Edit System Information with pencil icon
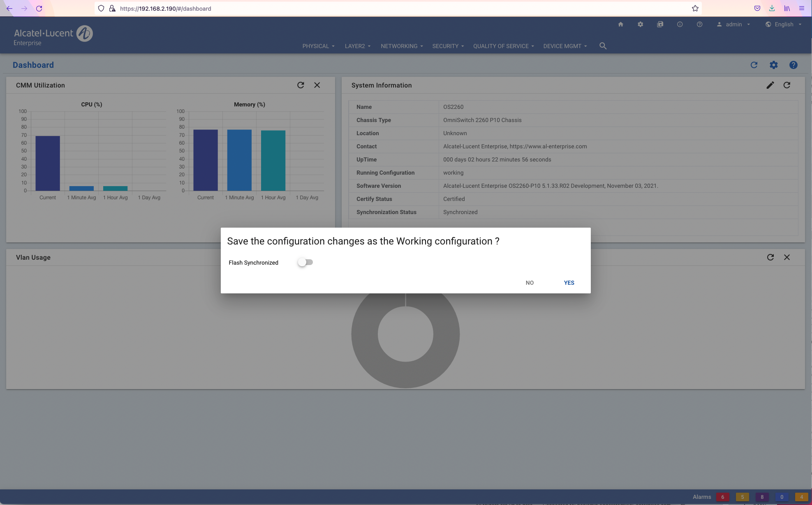 click(x=770, y=85)
